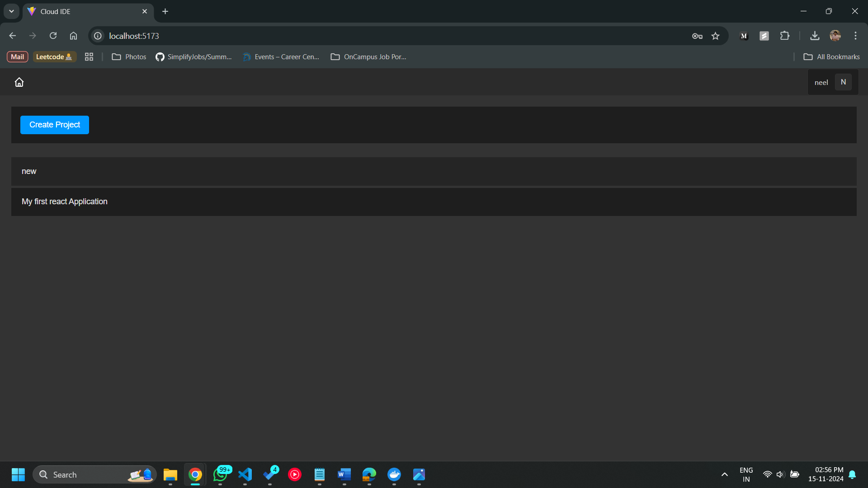Image resolution: width=868 pixels, height=488 pixels.
Task: Open the project named new
Action: [434, 171]
